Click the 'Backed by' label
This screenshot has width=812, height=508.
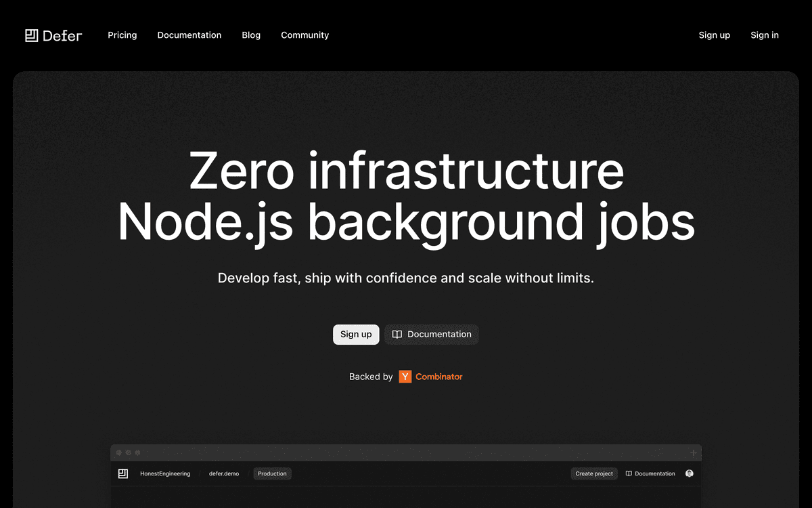[x=371, y=377]
